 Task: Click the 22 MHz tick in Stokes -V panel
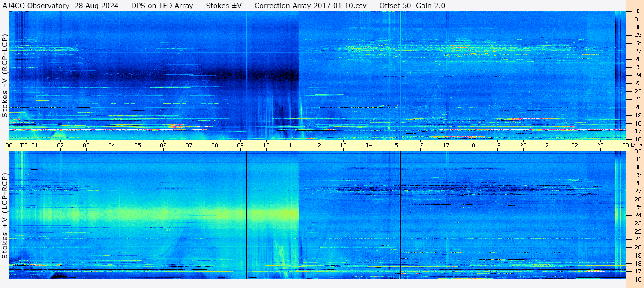pyautogui.click(x=637, y=91)
